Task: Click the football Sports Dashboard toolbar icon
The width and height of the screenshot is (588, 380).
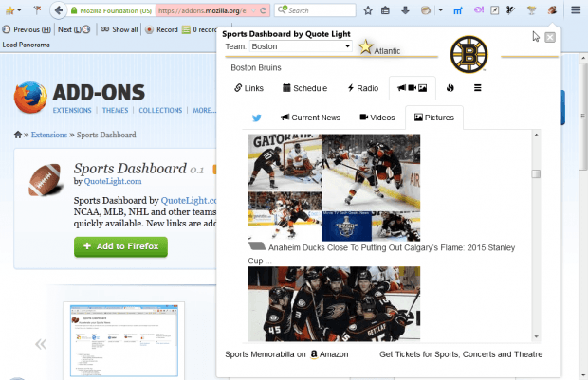Action: coord(552,10)
